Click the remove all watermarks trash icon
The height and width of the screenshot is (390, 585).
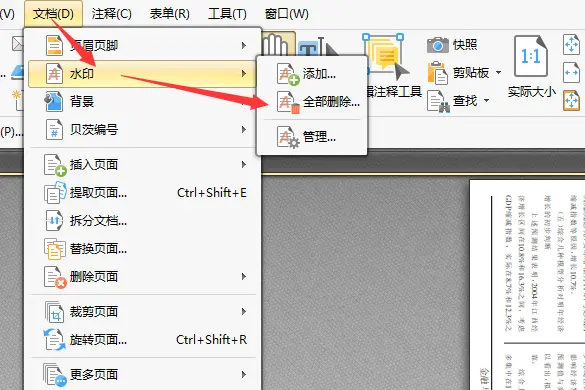(x=288, y=102)
